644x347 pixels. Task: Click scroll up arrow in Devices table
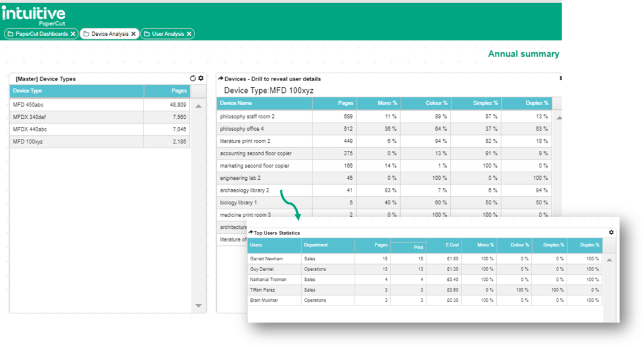(x=559, y=118)
